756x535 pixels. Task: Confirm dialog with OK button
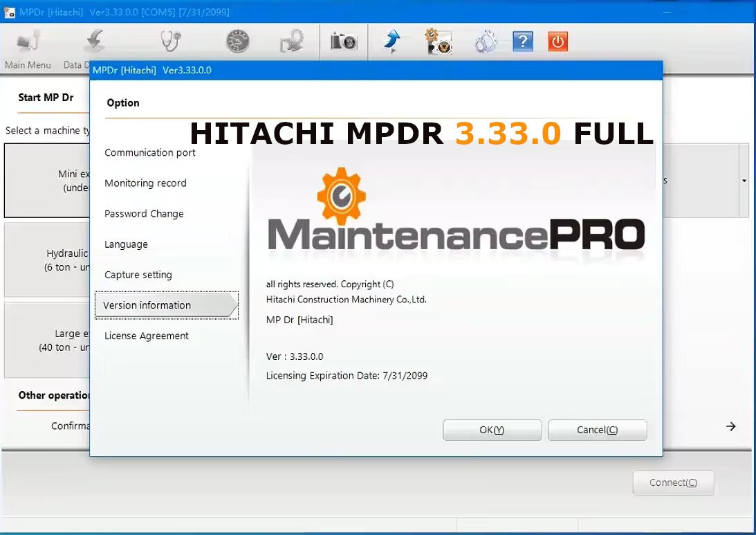click(492, 430)
